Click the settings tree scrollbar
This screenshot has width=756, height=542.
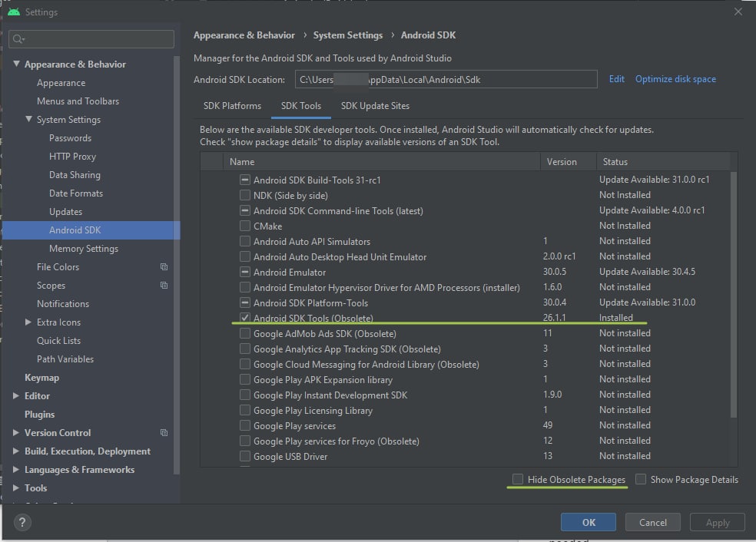(177, 265)
